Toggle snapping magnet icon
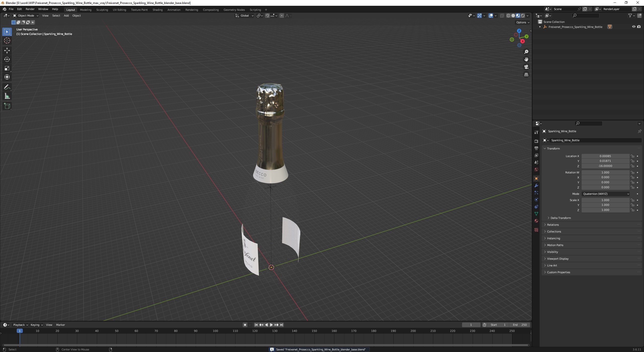Viewport: 644px width, 352px height. (x=267, y=16)
